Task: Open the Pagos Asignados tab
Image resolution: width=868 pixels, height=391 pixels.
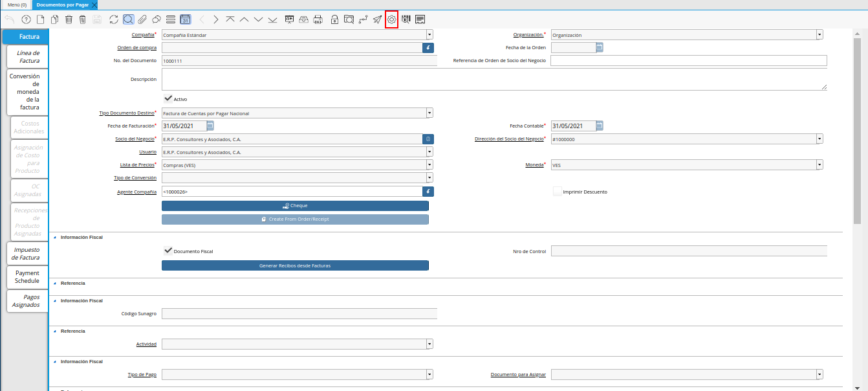Action: (28, 300)
